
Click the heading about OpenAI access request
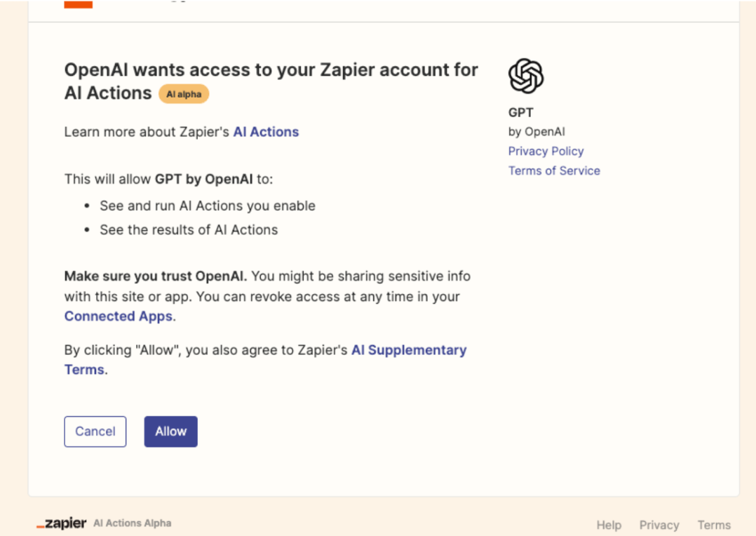tap(271, 81)
